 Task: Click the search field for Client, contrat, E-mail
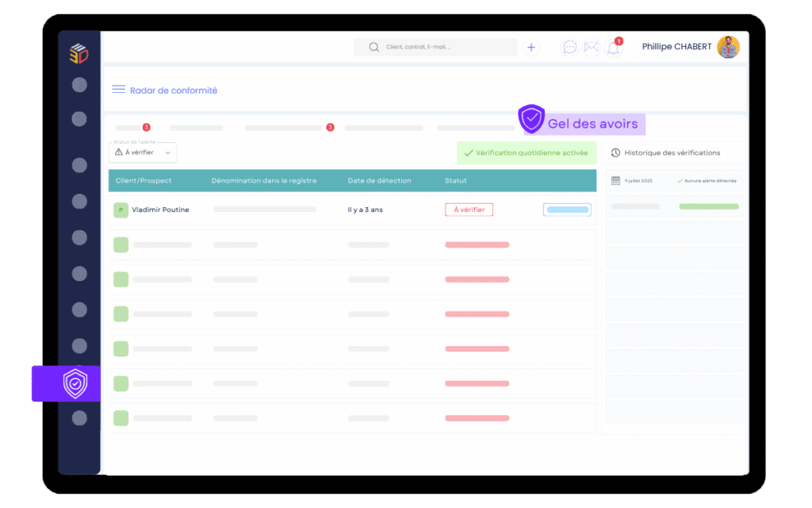[x=444, y=48]
